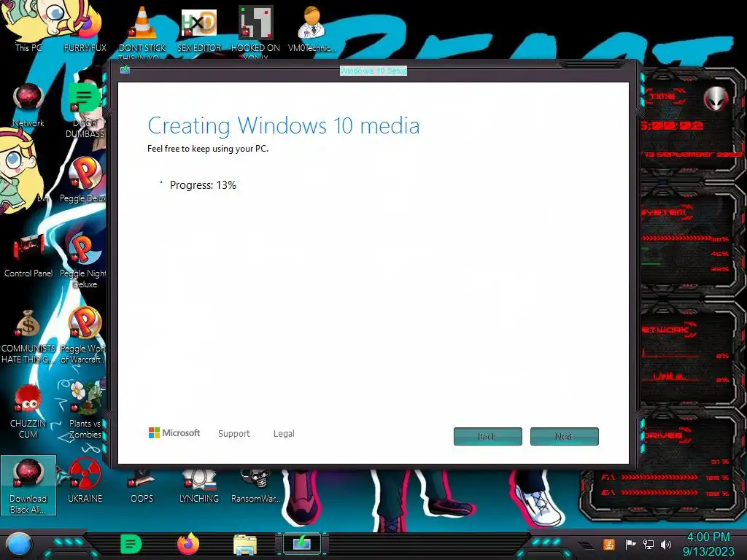Screen dimensions: 747x560
Task: Open the Legal link
Action: tap(284, 433)
